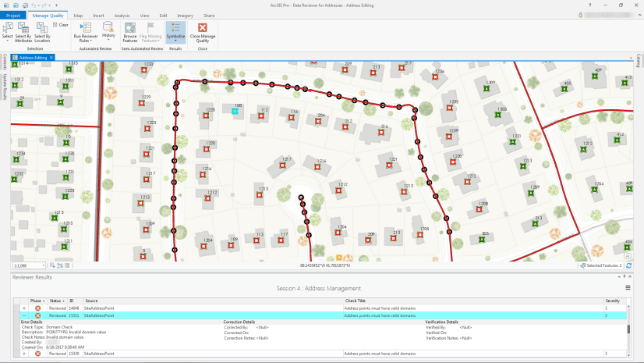Collapse result row ID 15311
644x363 pixels.
click(x=24, y=315)
